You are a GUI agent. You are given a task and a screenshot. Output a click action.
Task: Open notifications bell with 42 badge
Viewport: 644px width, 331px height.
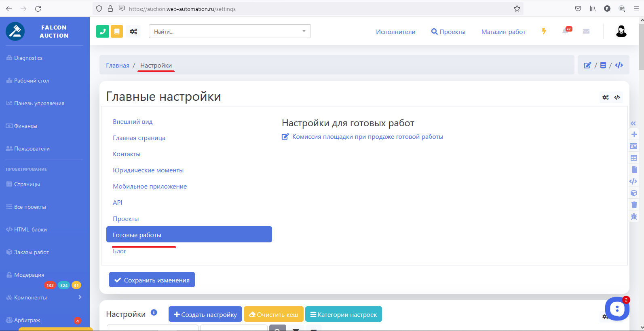click(566, 31)
